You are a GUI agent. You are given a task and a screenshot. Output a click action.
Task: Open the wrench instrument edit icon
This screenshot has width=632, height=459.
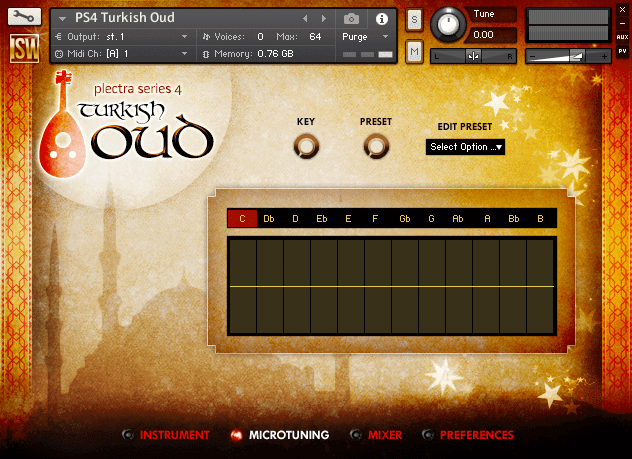pyautogui.click(x=24, y=17)
